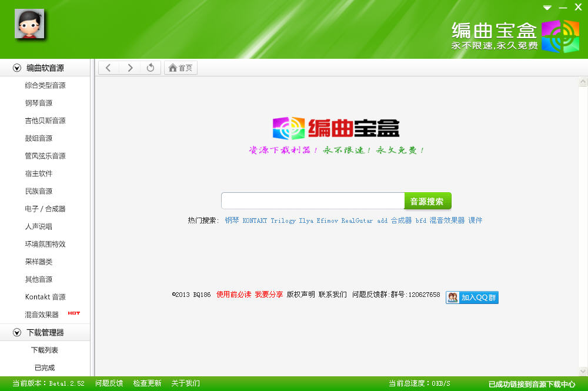588x391 pixels.
Task: Click the colorful 编曲宝盒 logo on the page
Action: coord(336,128)
